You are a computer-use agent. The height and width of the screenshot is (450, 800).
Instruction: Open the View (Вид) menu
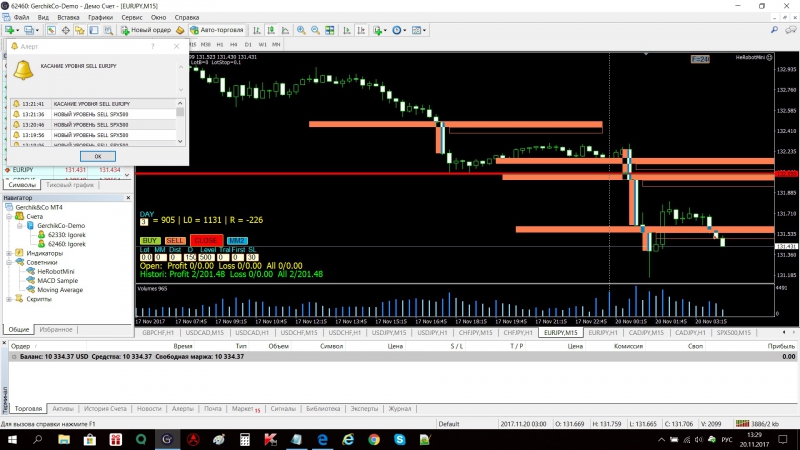43,17
